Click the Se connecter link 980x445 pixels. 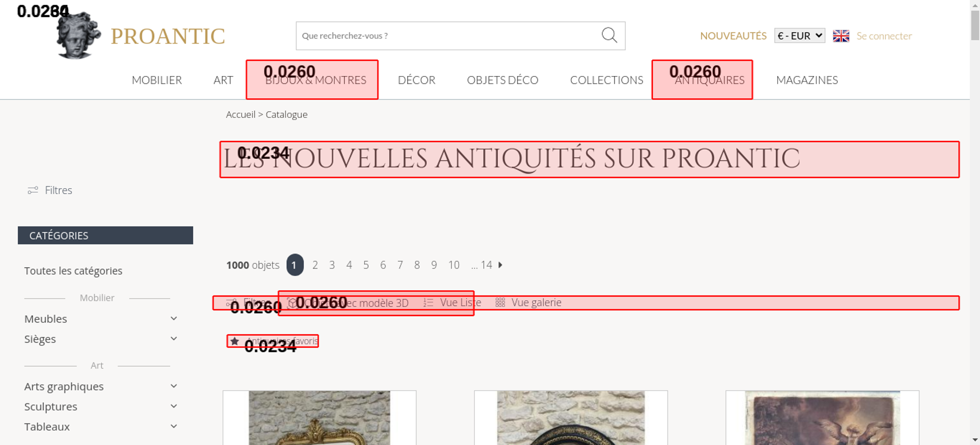pyautogui.click(x=884, y=36)
